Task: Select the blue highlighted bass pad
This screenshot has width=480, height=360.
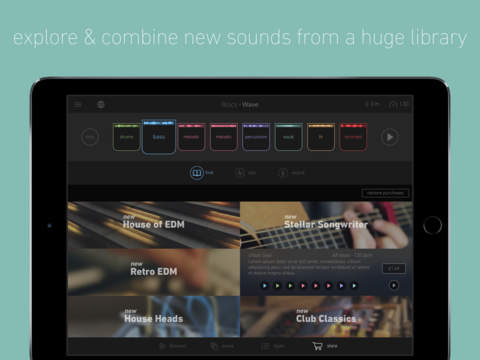Action: [x=159, y=137]
